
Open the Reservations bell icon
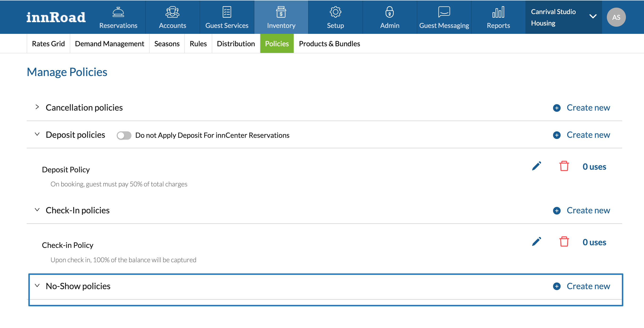pyautogui.click(x=118, y=12)
